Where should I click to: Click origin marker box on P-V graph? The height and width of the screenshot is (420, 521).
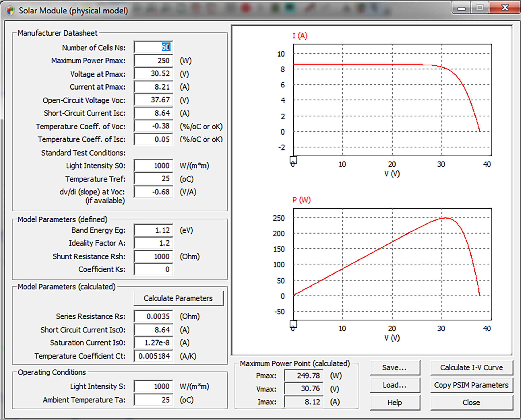[293, 324]
